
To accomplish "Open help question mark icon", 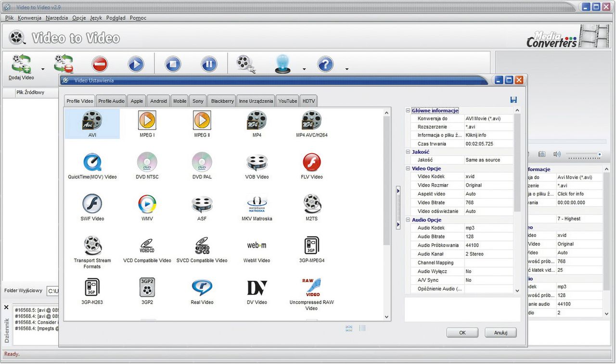I will click(x=326, y=63).
